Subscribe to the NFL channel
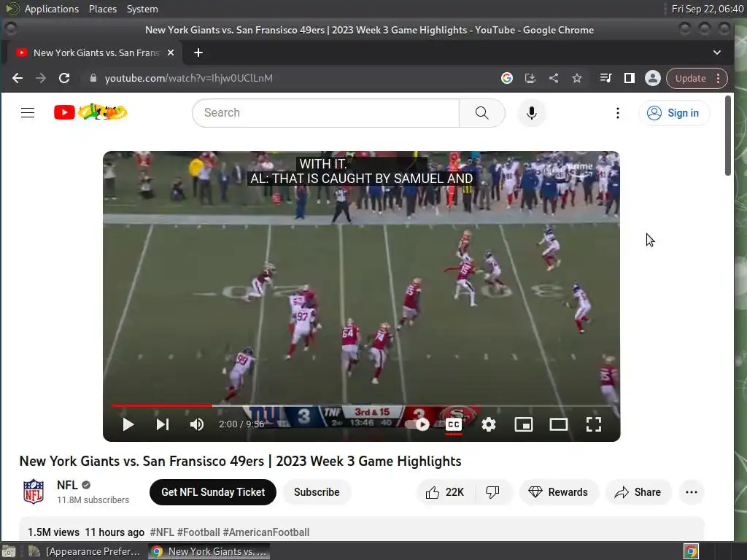Viewport: 747px width, 560px height. tap(317, 492)
